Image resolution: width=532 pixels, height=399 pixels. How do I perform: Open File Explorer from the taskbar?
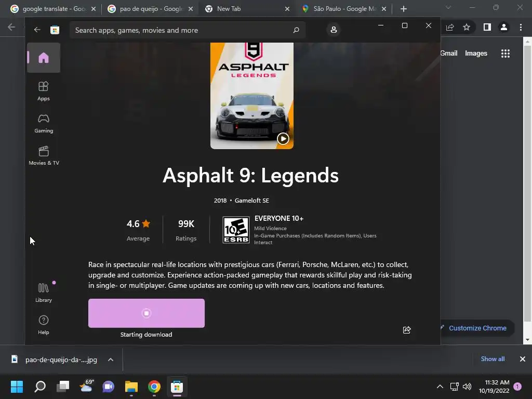[131, 387]
